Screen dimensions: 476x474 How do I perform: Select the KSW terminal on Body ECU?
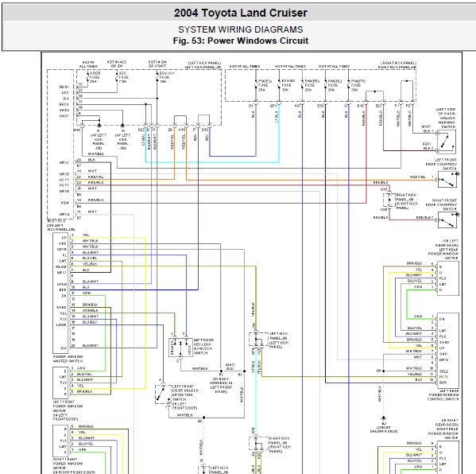click(x=64, y=203)
